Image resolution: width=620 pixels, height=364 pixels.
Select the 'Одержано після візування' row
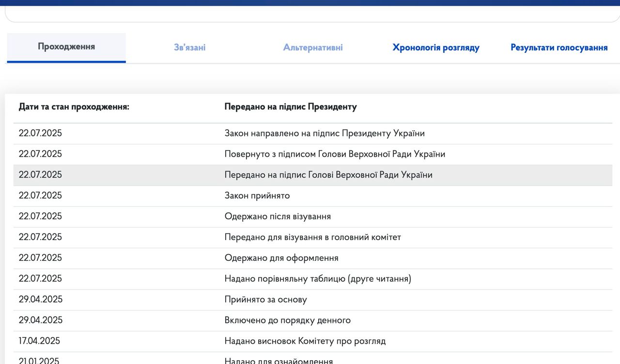point(278,216)
